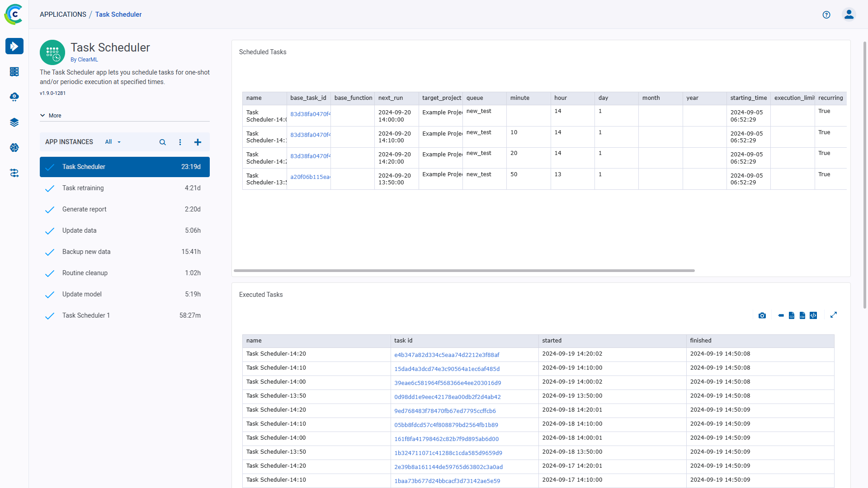868x488 pixels.
Task: Export Executed Tasks as CSV
Action: click(x=802, y=315)
